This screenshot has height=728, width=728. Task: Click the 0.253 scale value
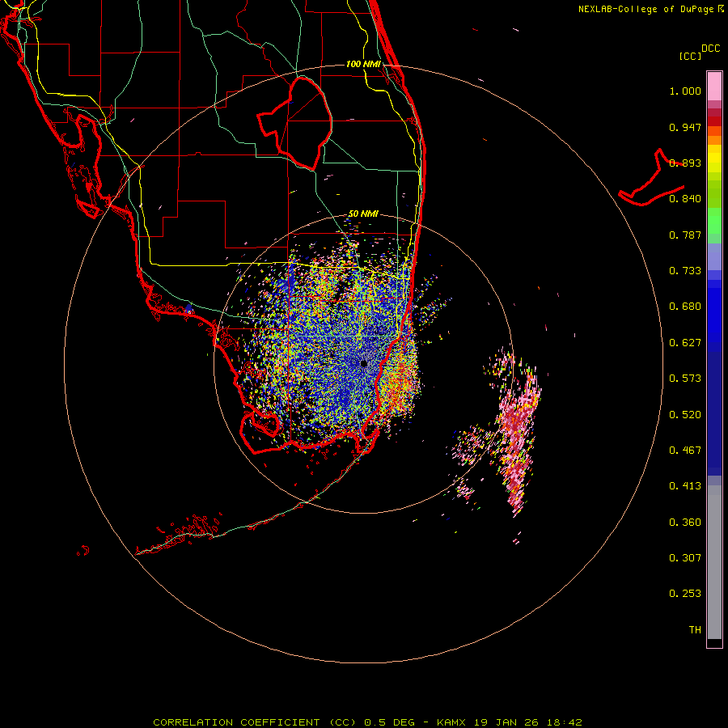tap(685, 594)
